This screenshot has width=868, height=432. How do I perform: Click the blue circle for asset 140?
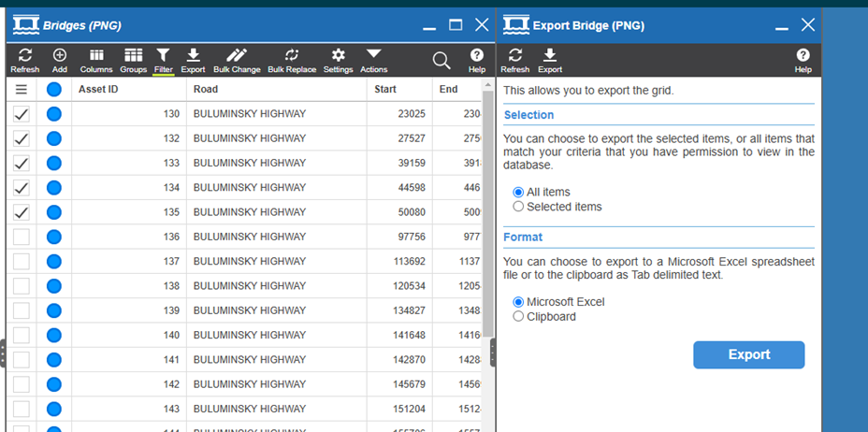pos(53,335)
